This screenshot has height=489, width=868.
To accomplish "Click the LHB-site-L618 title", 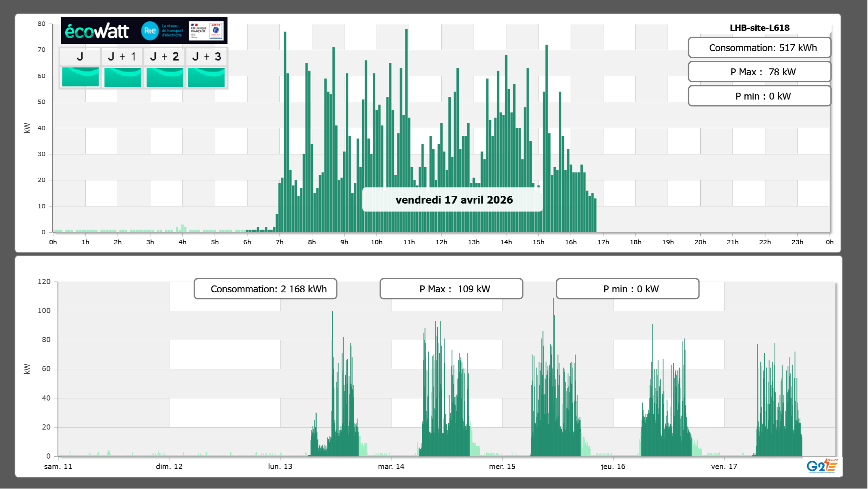I will click(x=759, y=28).
